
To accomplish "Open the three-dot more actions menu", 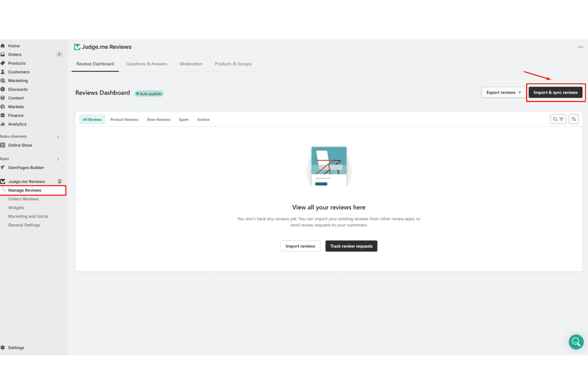I will pos(580,47).
